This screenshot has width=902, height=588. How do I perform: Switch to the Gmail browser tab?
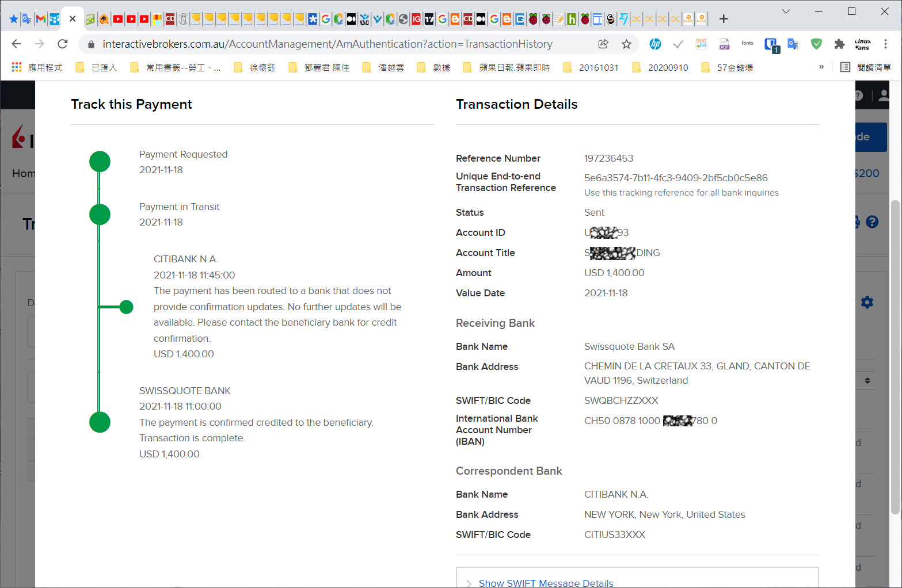click(x=40, y=19)
